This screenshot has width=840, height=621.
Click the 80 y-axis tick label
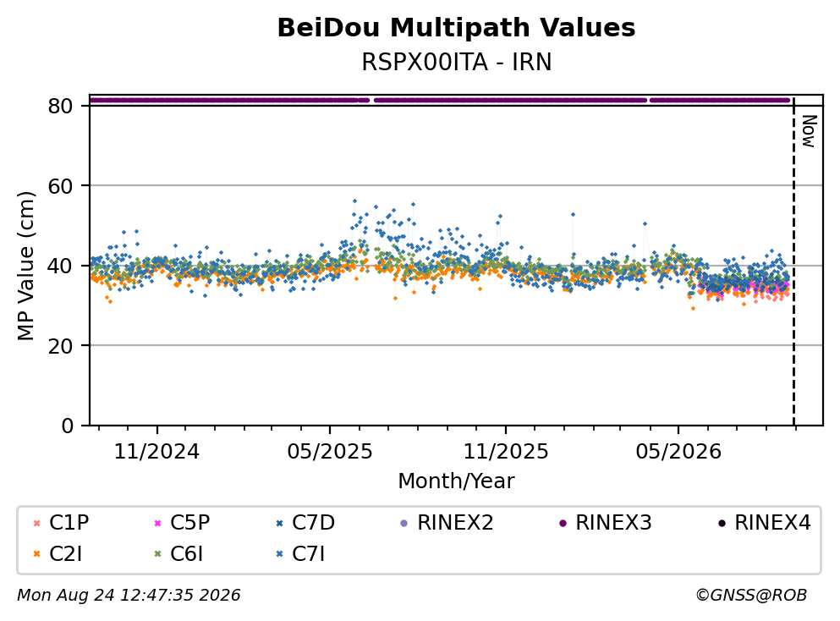click(60, 106)
